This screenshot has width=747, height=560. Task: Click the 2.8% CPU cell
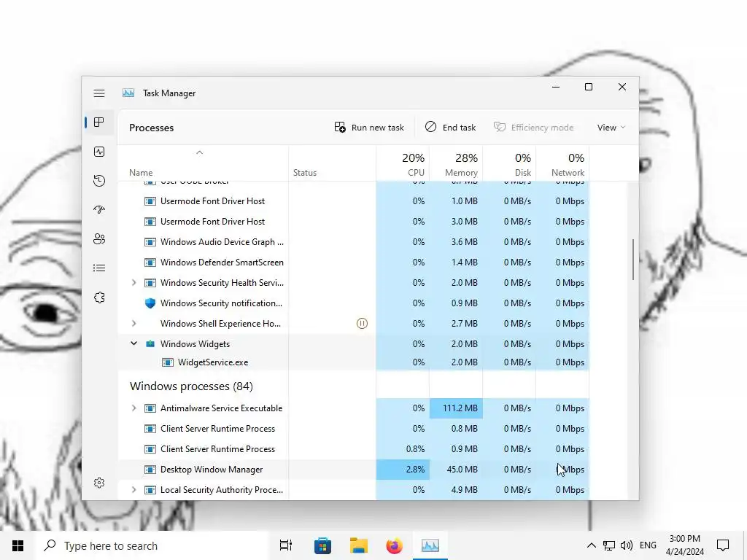pos(403,470)
